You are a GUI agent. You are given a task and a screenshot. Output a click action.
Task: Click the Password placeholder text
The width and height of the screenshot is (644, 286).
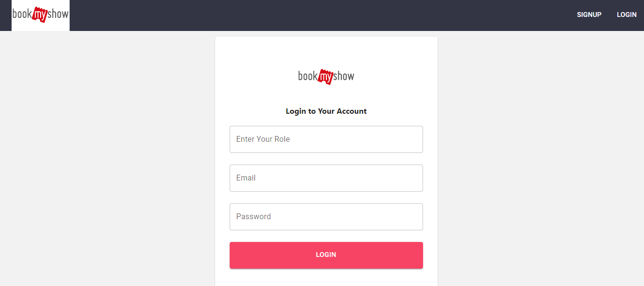(253, 216)
